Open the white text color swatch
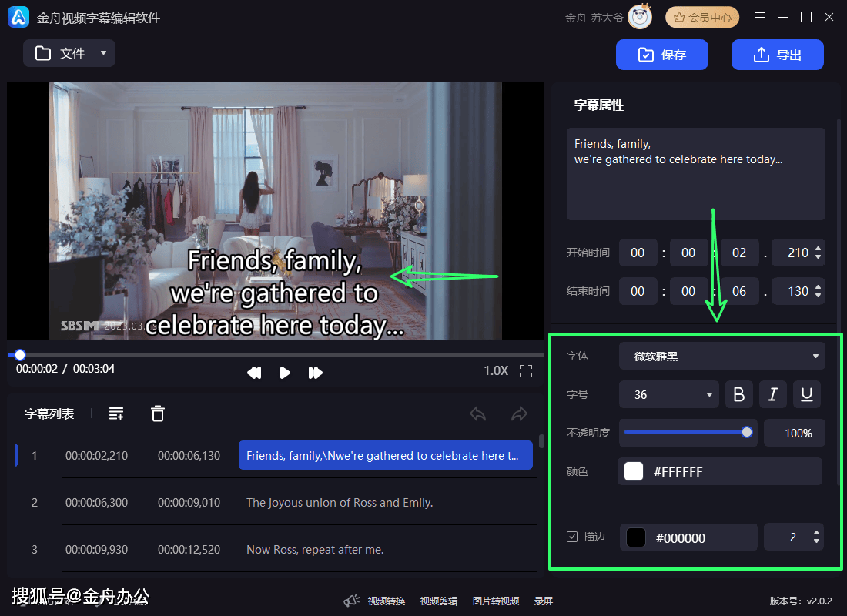This screenshot has height=616, width=847. click(x=634, y=471)
